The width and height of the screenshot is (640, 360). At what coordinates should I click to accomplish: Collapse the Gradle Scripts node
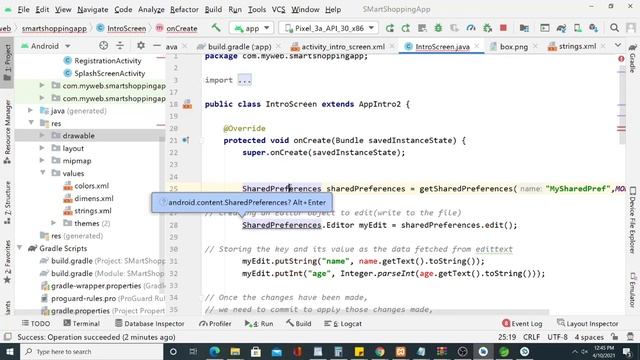tap(20, 248)
